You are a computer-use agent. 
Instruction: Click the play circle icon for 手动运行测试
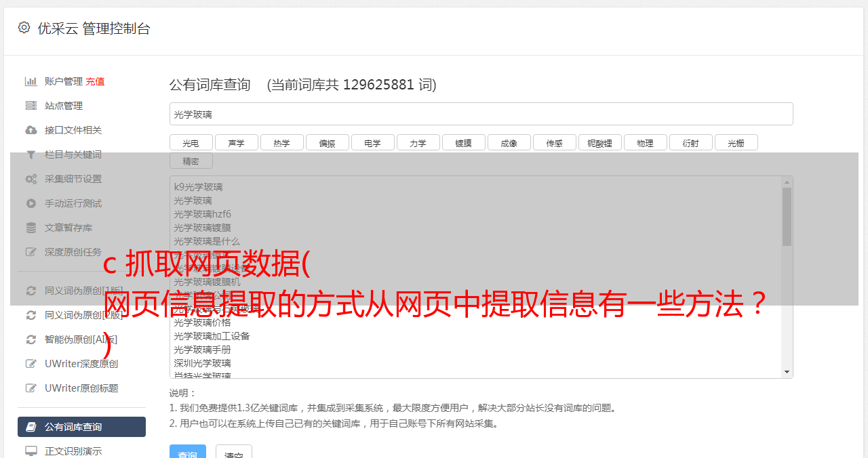pos(31,203)
